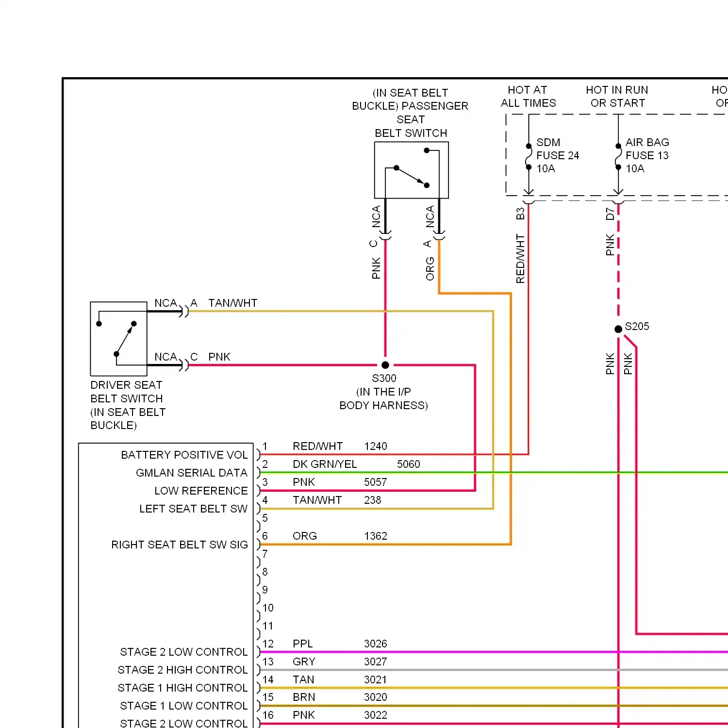This screenshot has width=728, height=728.
Task: Click circuit number 3021
Action: pyautogui.click(x=376, y=680)
